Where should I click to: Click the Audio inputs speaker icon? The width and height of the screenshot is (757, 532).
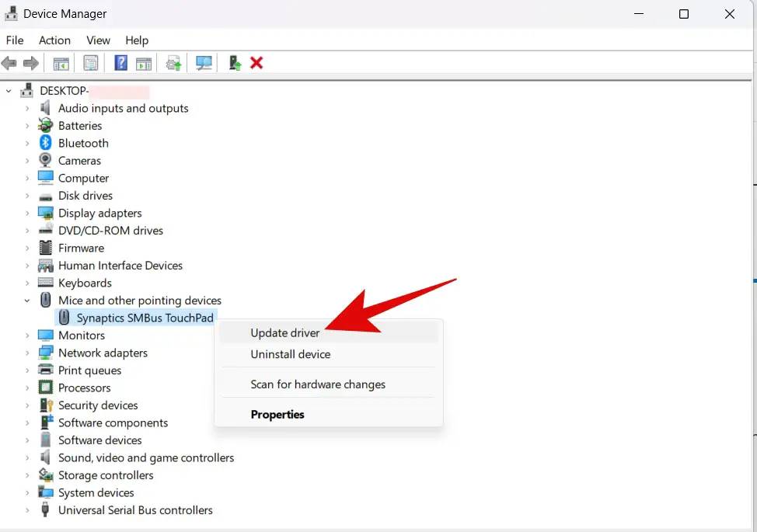tap(45, 108)
